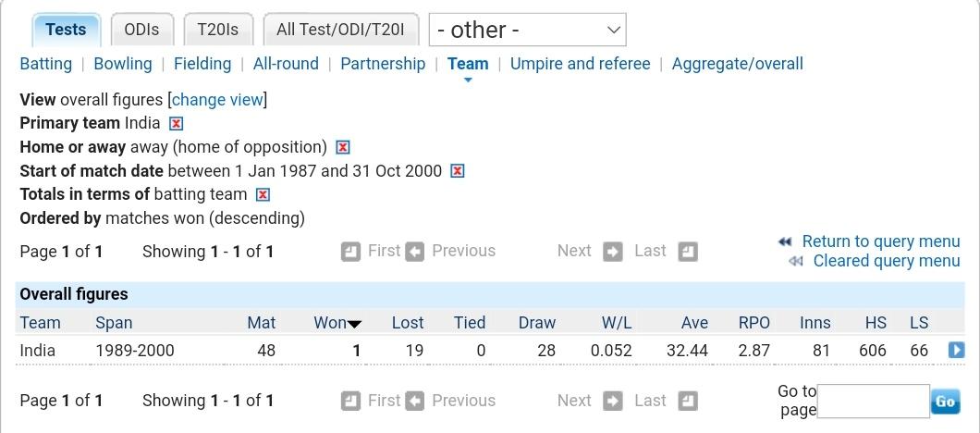Open the '- other -' format dropdown
This screenshot has width=980, height=433.
pos(528,30)
